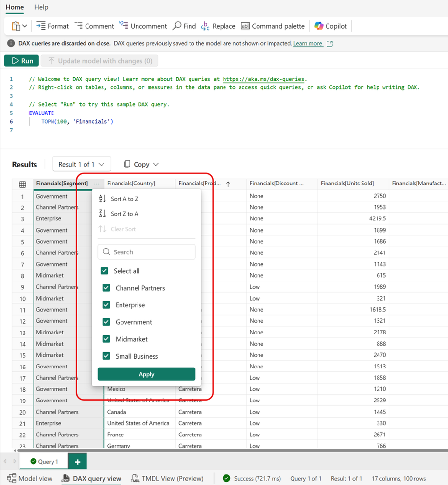Run the DAX query
Image resolution: width=448 pixels, height=485 pixels.
pyautogui.click(x=22, y=61)
